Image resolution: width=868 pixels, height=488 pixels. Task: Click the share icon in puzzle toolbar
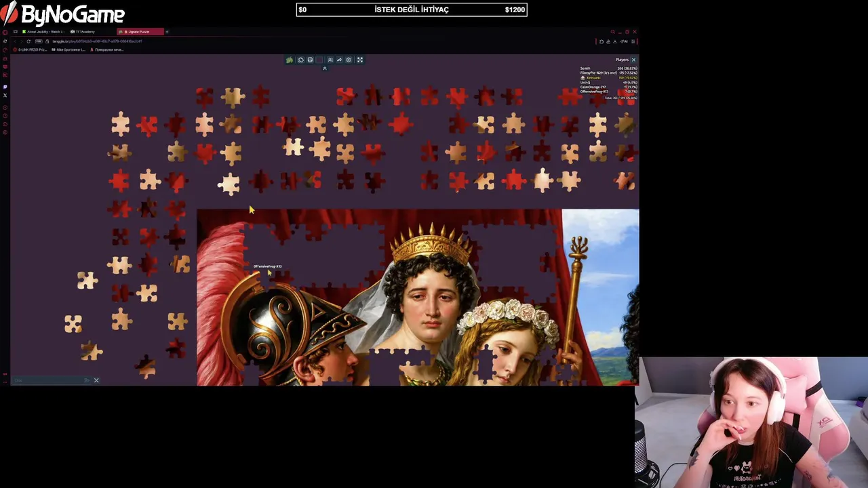[x=340, y=60]
